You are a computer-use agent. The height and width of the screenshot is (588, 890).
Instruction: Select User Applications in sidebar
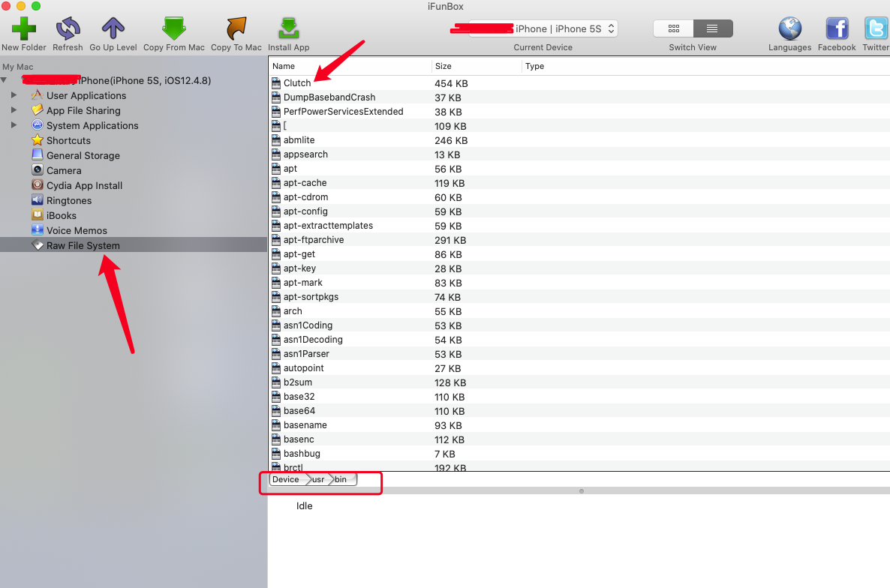click(86, 96)
